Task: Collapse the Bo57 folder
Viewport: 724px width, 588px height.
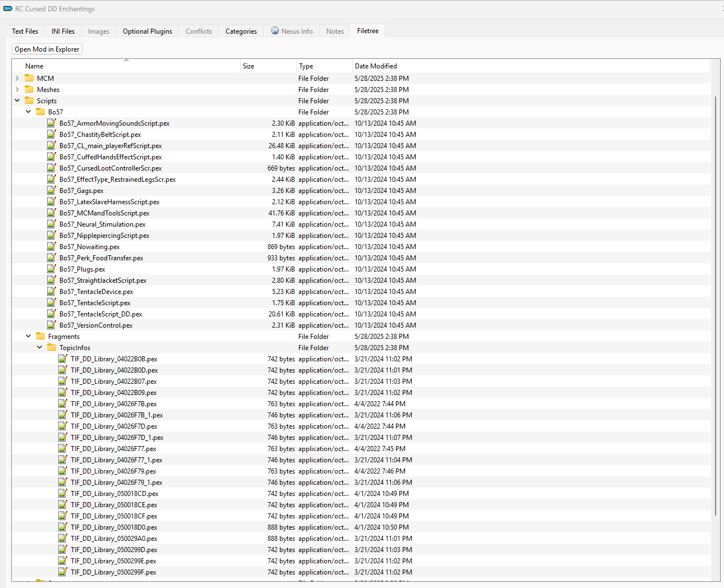Action: tap(29, 112)
